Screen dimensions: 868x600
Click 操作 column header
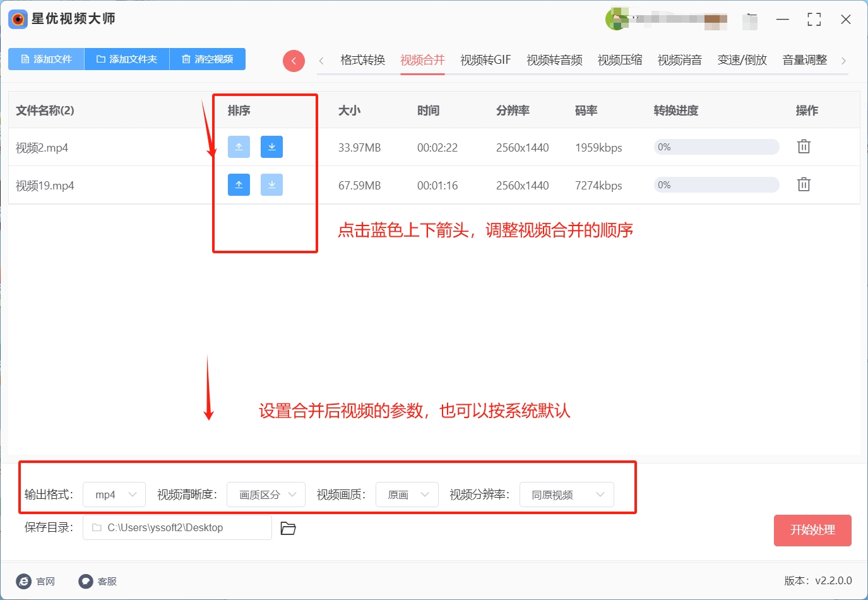[807, 111]
